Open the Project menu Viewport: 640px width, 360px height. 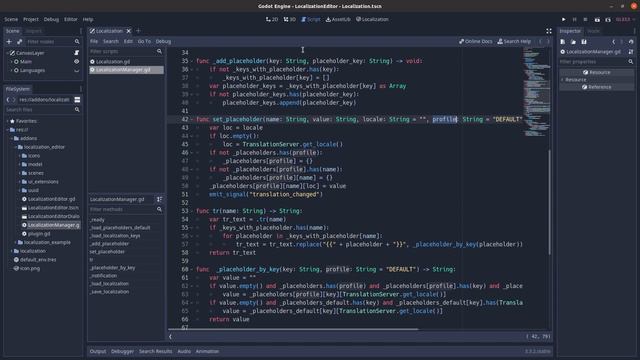(31, 19)
